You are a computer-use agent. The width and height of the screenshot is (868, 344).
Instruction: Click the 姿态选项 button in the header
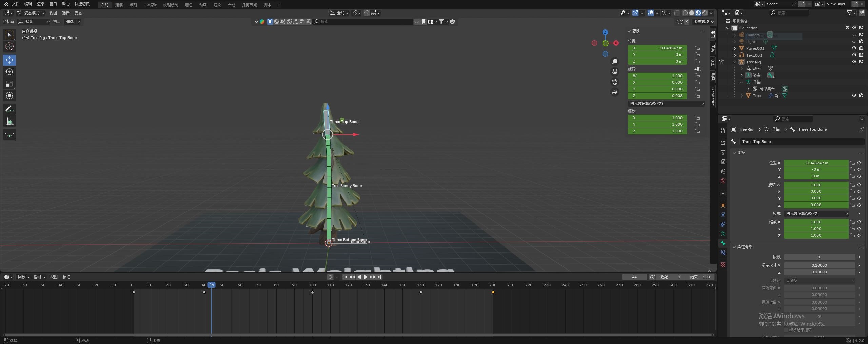click(703, 22)
